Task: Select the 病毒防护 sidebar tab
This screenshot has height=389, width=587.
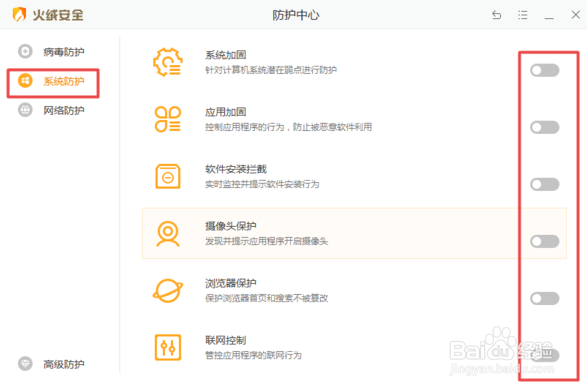Action: [x=51, y=52]
